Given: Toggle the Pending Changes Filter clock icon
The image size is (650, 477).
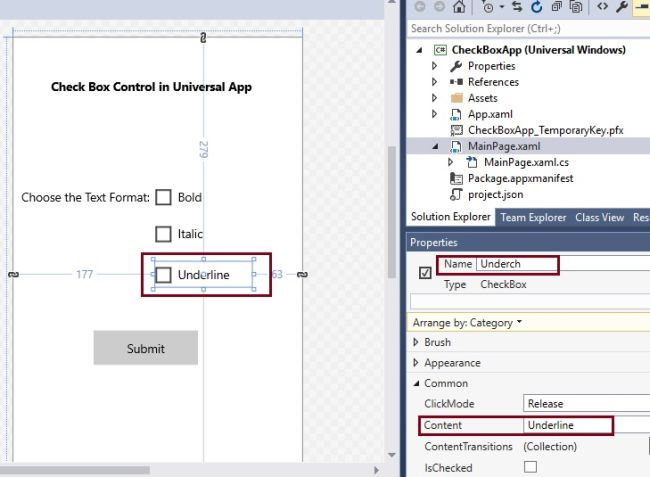Looking at the screenshot, I should (x=488, y=7).
